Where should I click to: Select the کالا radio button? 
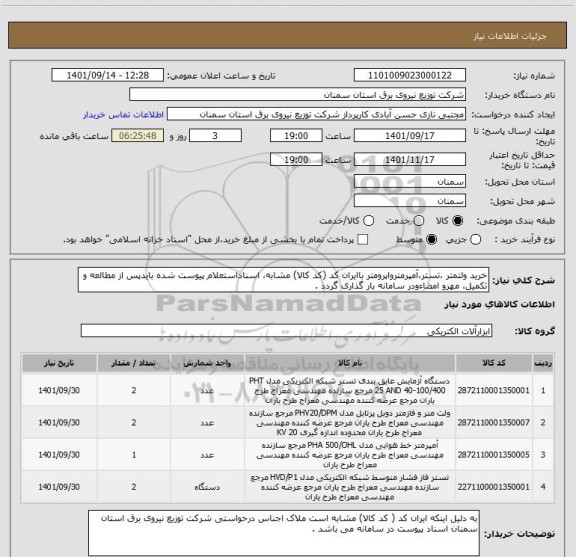click(458, 221)
